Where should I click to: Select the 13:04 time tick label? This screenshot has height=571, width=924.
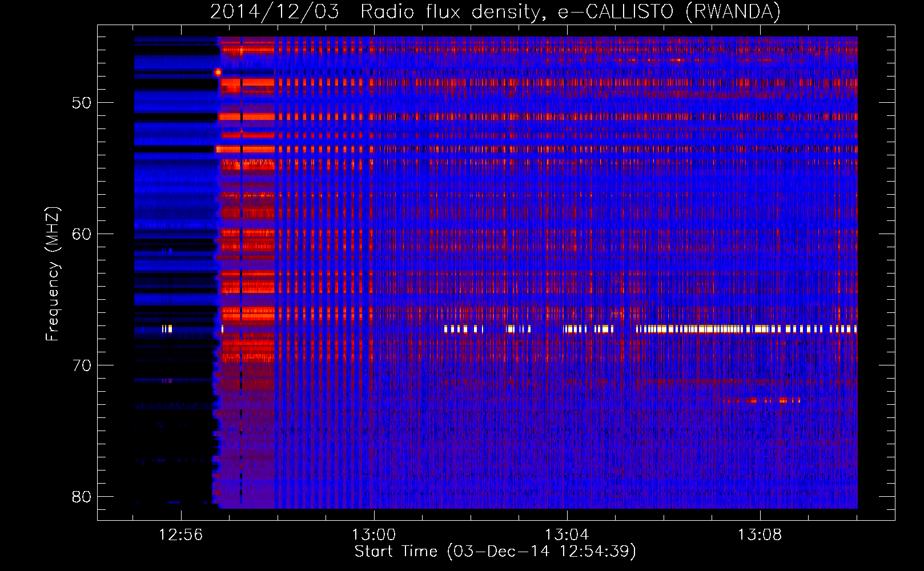[567, 535]
